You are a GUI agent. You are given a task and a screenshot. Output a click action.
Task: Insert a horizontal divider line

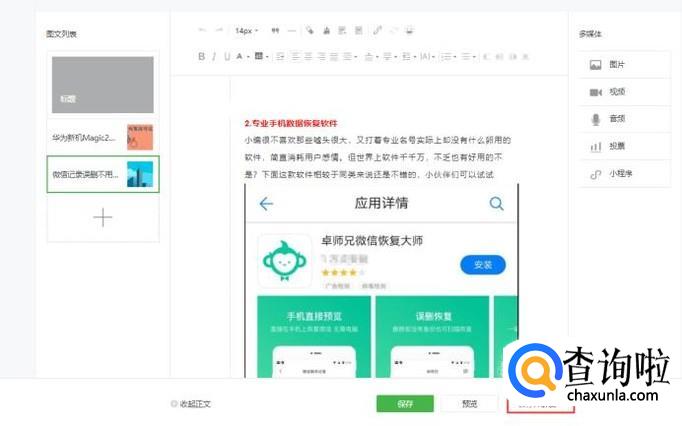click(x=292, y=30)
